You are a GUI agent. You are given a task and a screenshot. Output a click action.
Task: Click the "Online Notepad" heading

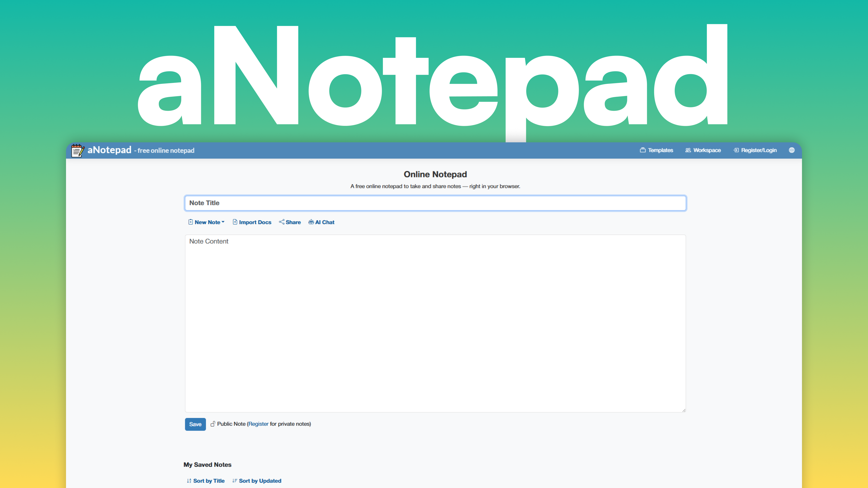click(x=435, y=174)
